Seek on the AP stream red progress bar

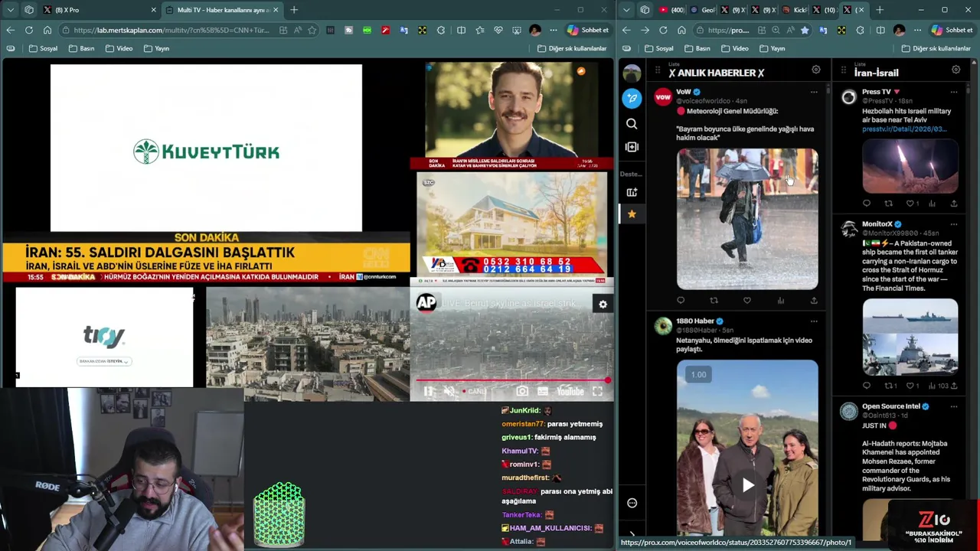(x=512, y=380)
